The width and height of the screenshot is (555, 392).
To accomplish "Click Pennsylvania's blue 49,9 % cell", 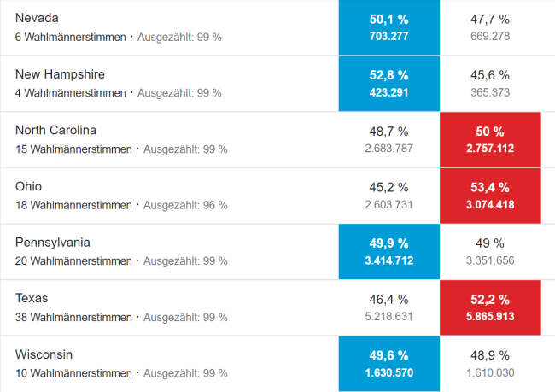I will point(388,252).
